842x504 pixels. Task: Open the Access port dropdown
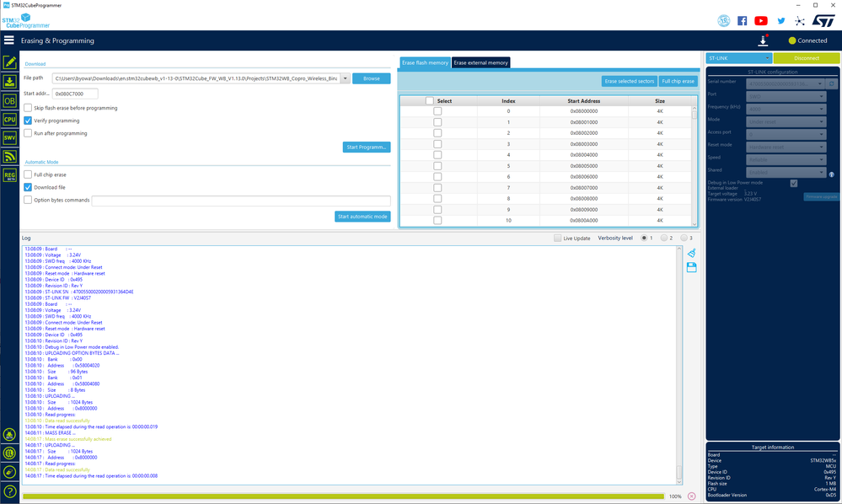pos(786,134)
